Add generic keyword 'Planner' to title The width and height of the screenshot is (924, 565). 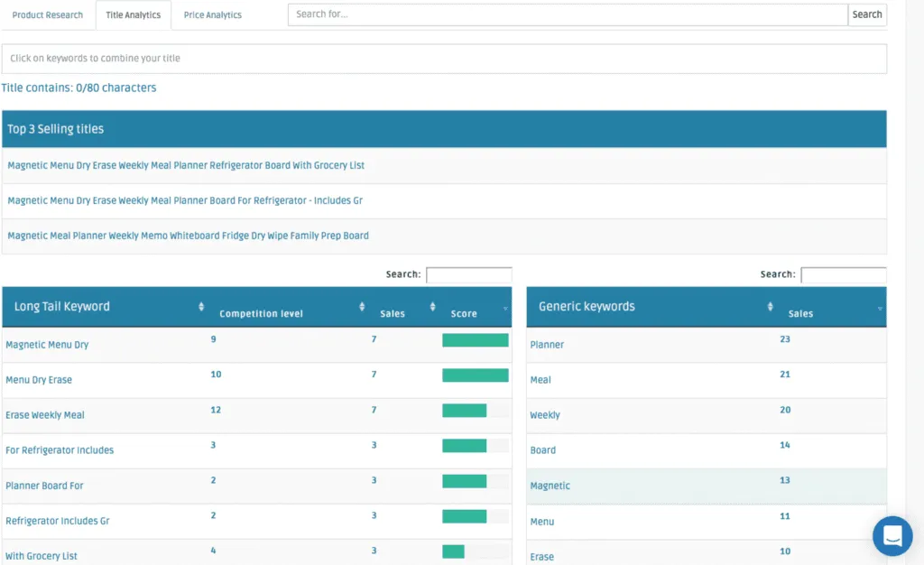[x=547, y=345]
